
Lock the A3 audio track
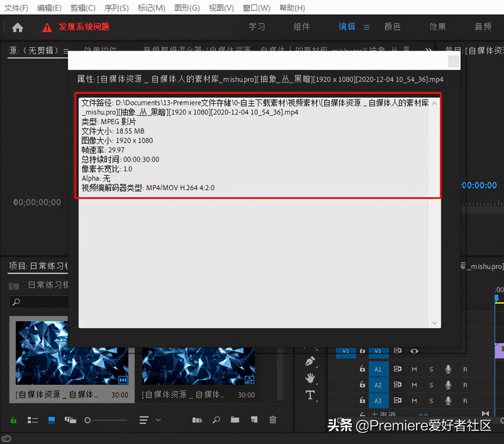(x=362, y=400)
